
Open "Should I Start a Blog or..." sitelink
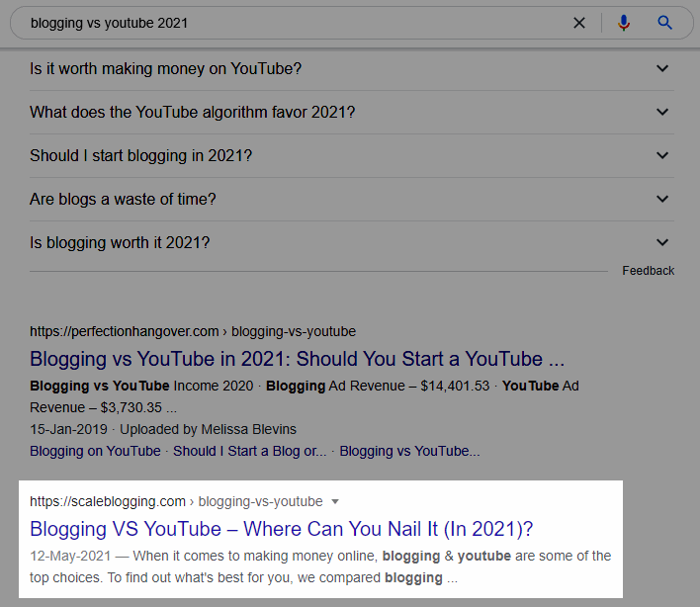pos(249,451)
